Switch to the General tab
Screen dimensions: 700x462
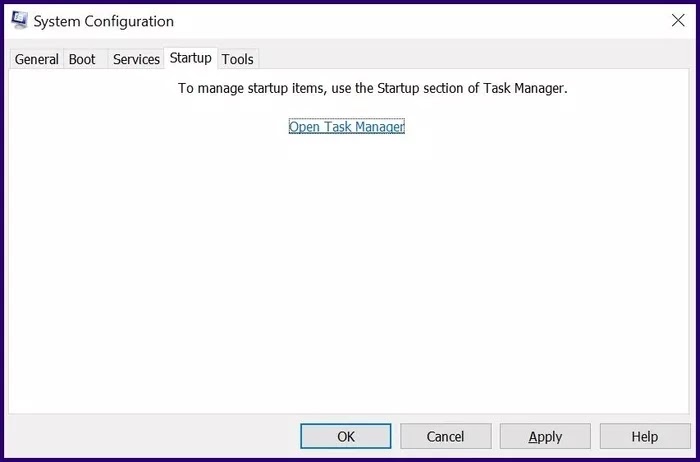click(37, 59)
